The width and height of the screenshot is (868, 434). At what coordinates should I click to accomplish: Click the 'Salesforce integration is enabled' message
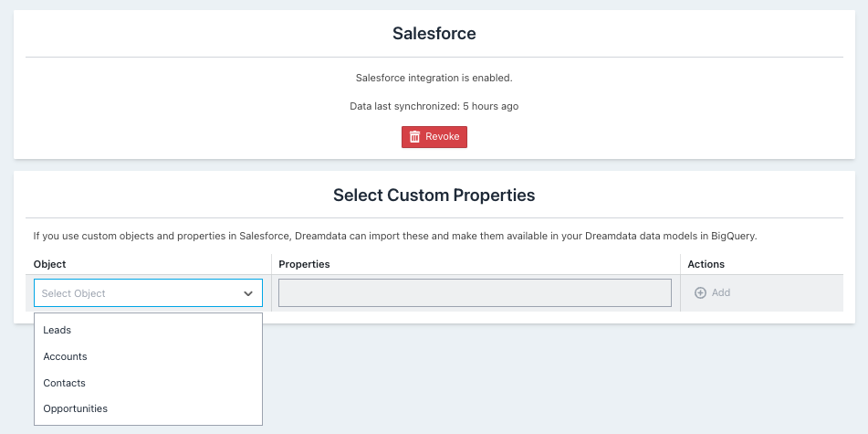point(434,79)
